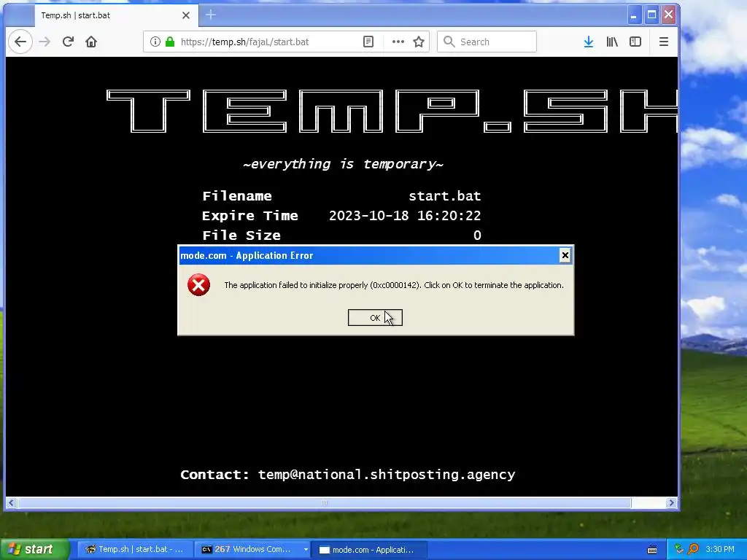Click the forward navigation arrow

44,42
